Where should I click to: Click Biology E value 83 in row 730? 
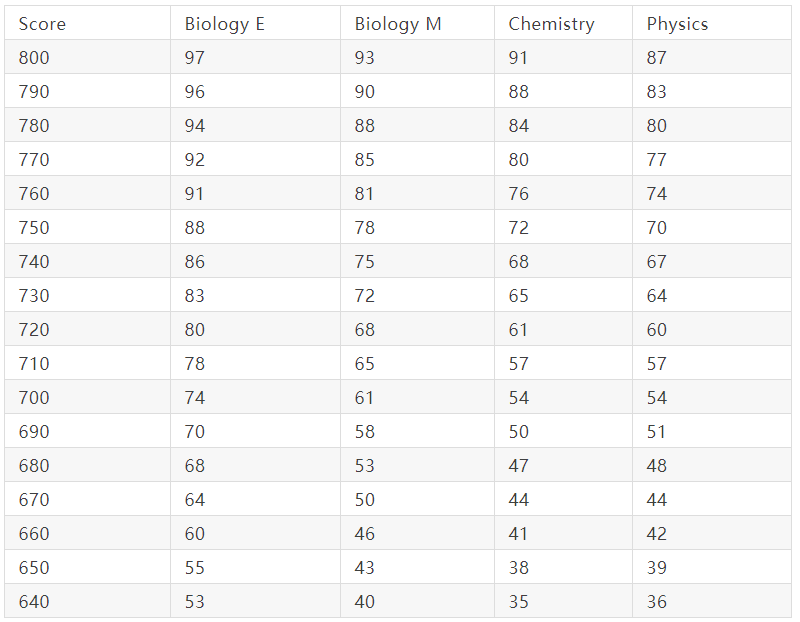point(195,296)
